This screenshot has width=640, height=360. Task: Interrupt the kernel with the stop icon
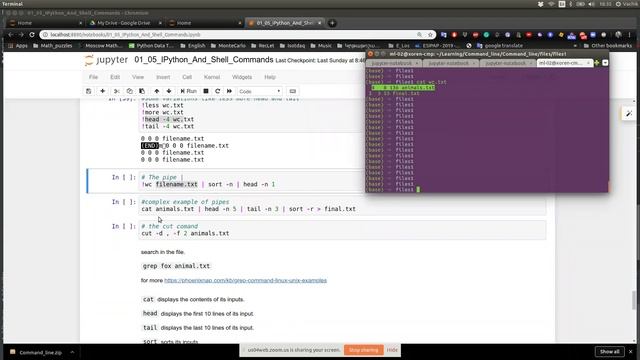pos(206,91)
